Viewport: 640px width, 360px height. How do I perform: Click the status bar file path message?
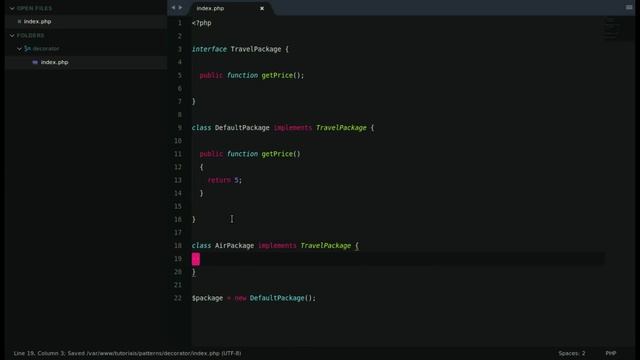coord(127,353)
